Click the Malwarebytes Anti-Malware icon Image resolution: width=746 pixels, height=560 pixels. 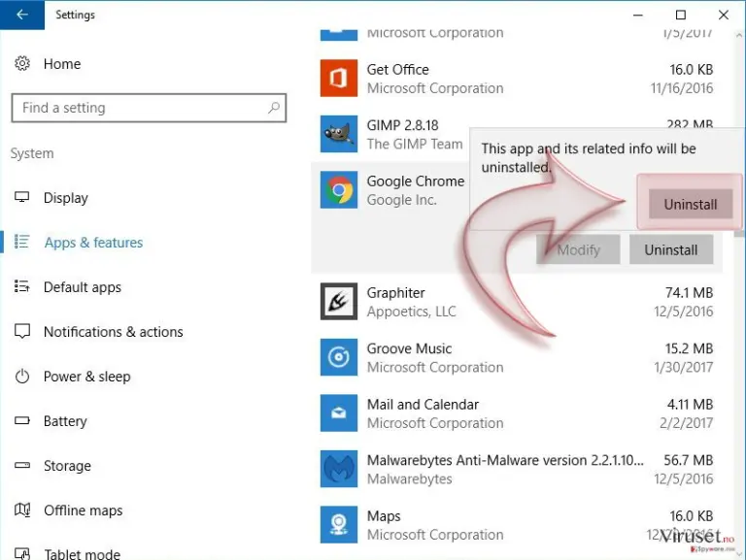click(x=339, y=469)
